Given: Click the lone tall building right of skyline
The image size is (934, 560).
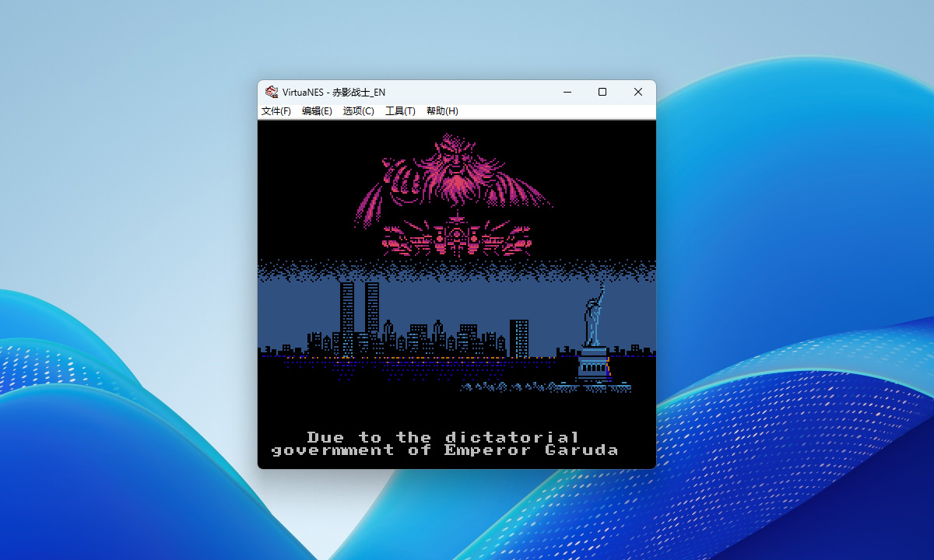Looking at the screenshot, I should 519,338.
